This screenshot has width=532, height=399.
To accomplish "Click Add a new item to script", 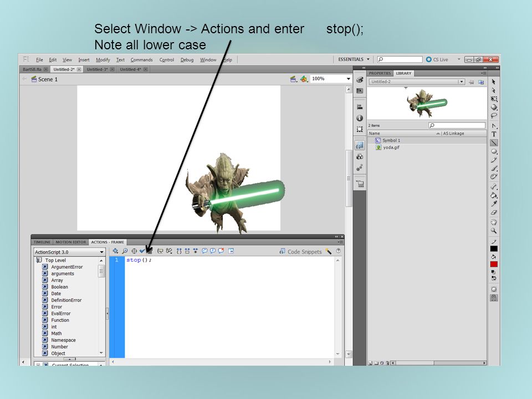I will (x=115, y=251).
